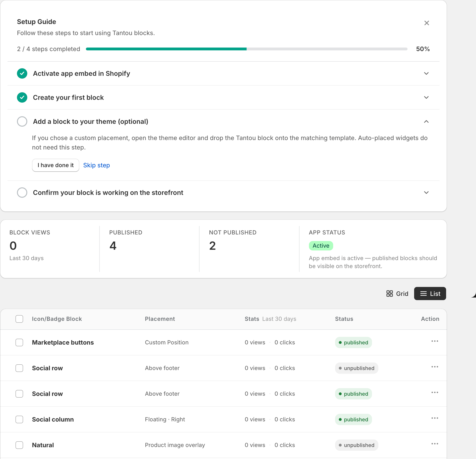Click green checkmark for Create your first block
476x459 pixels.
click(x=22, y=97)
